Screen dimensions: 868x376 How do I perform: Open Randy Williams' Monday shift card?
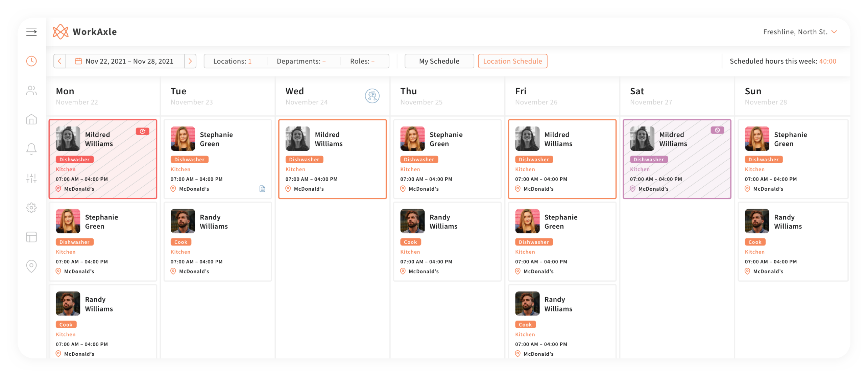click(x=103, y=322)
